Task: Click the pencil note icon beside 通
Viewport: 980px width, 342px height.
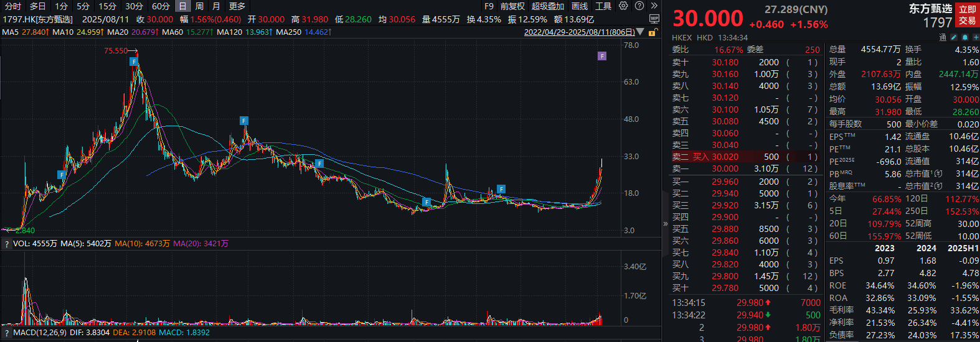Action: 954,37
